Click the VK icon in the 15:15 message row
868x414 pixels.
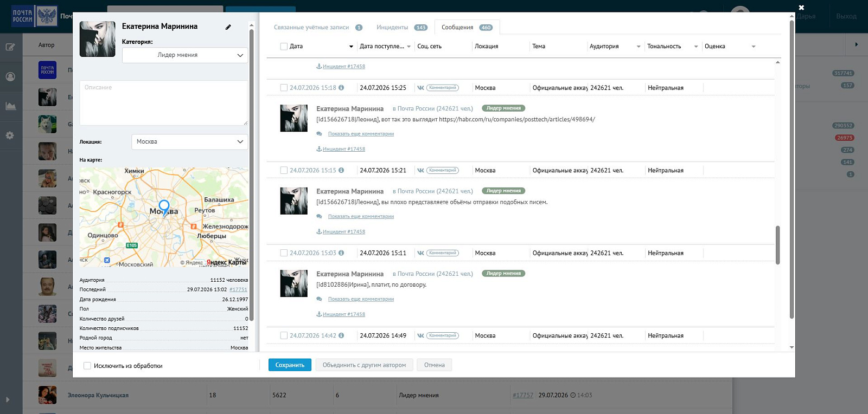[420, 170]
